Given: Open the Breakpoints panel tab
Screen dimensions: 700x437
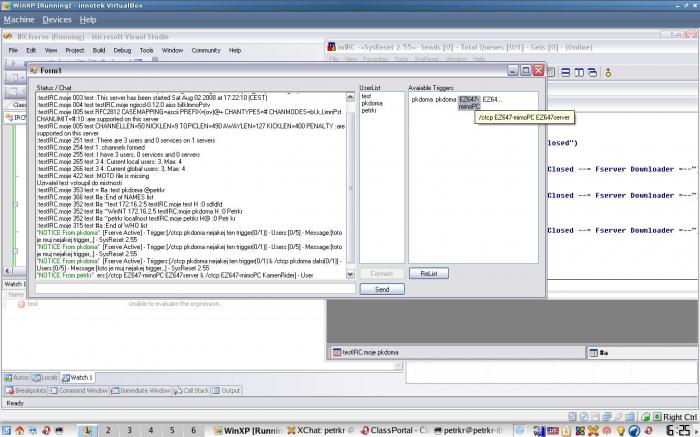Looking at the screenshot, I should coord(26,391).
